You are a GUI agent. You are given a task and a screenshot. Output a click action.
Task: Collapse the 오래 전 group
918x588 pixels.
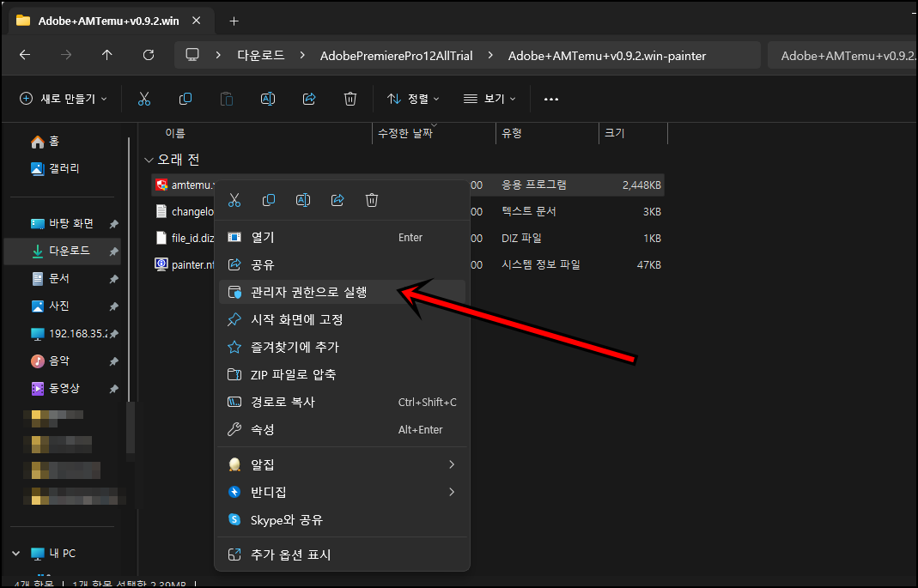149,160
